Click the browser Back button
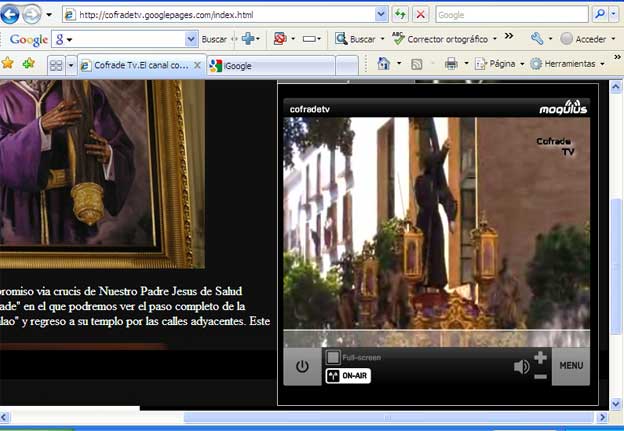 pos(11,14)
